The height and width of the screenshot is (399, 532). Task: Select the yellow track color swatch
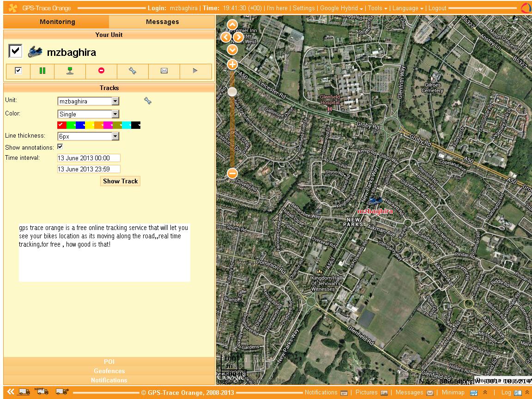(90, 125)
